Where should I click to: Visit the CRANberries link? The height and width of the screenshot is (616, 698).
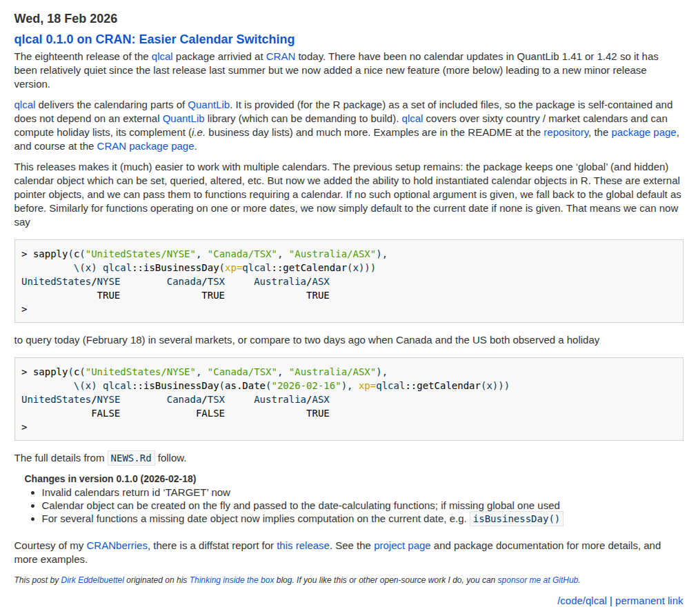pyautogui.click(x=117, y=546)
